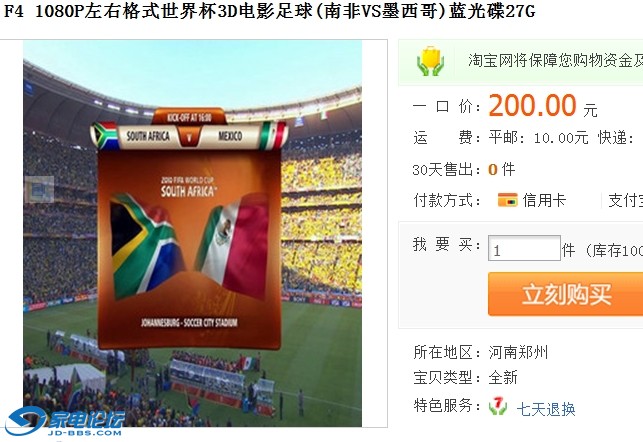Open the main product stadium image
This screenshot has height=442, width=643.
(192, 233)
